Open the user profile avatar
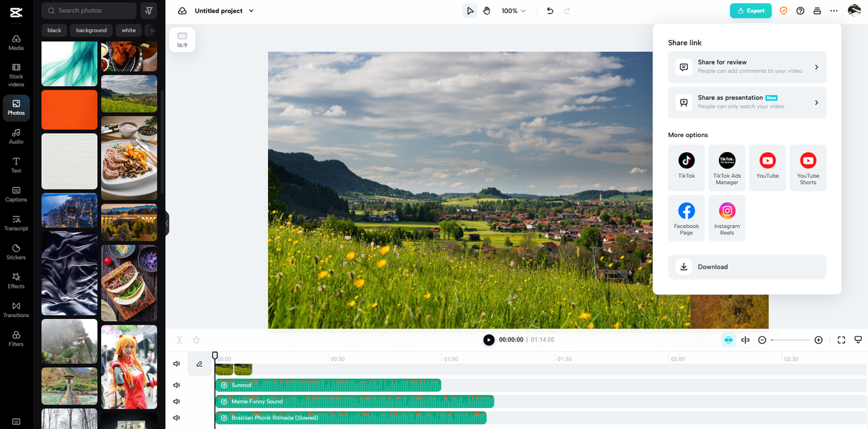The image size is (868, 429). (854, 10)
